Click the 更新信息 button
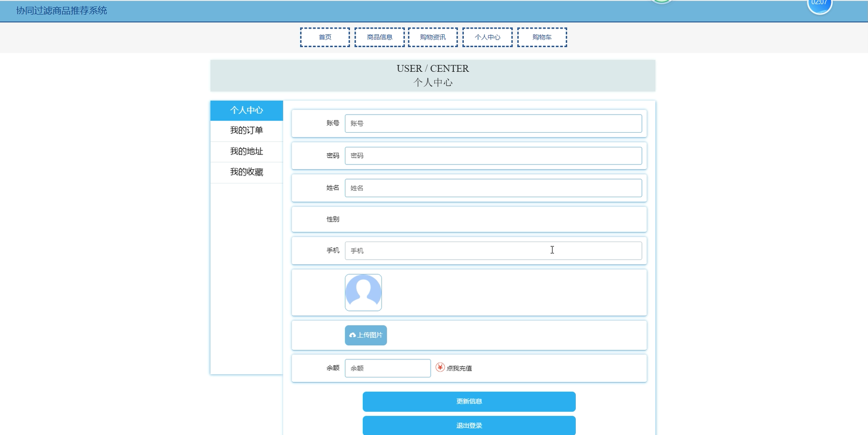This screenshot has height=435, width=868. click(x=469, y=401)
